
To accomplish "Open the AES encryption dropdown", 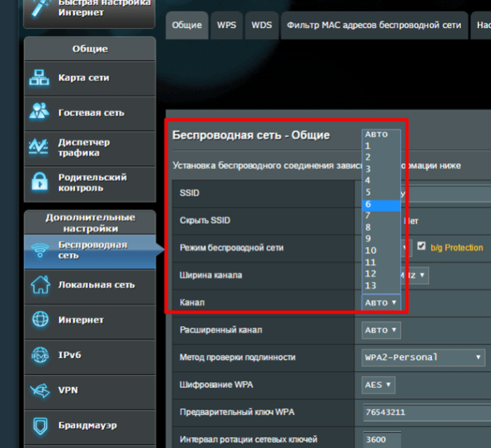I will coord(379,385).
